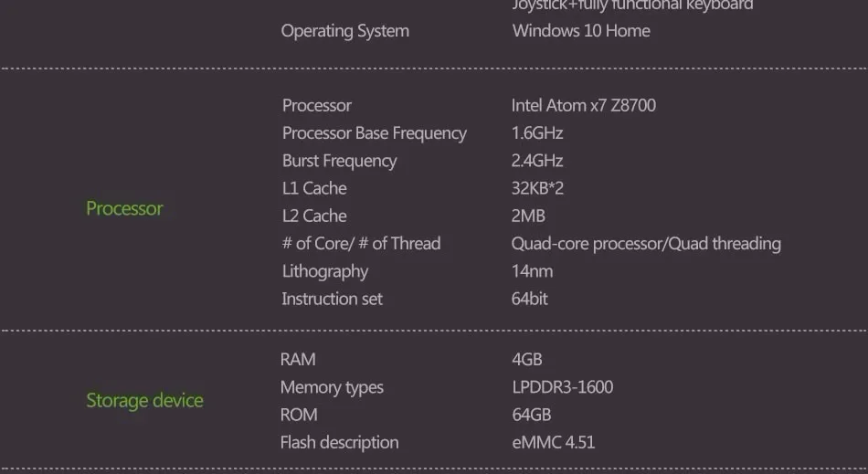868x474 pixels.
Task: Click the eMMC 4.51 flash description
Action: tap(554, 442)
